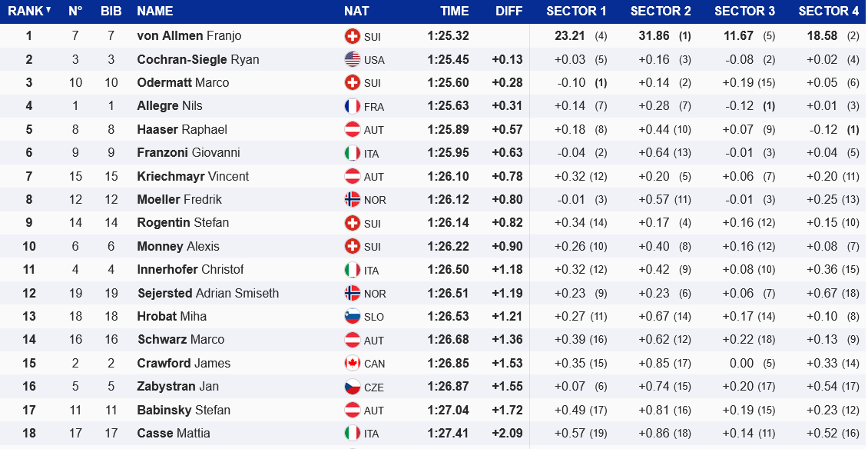The height and width of the screenshot is (449, 868).
Task: Click the SECTOR 4 column header
Action: [x=828, y=11]
